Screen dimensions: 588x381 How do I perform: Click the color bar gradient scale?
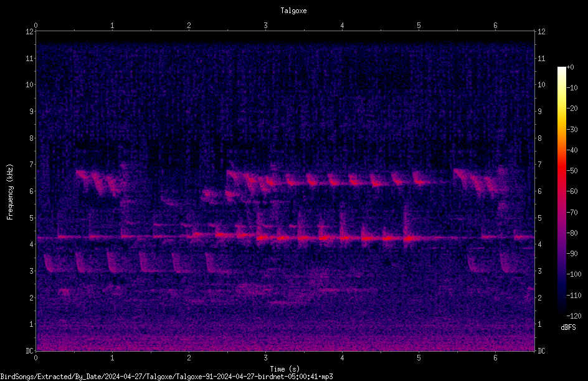coord(561,191)
